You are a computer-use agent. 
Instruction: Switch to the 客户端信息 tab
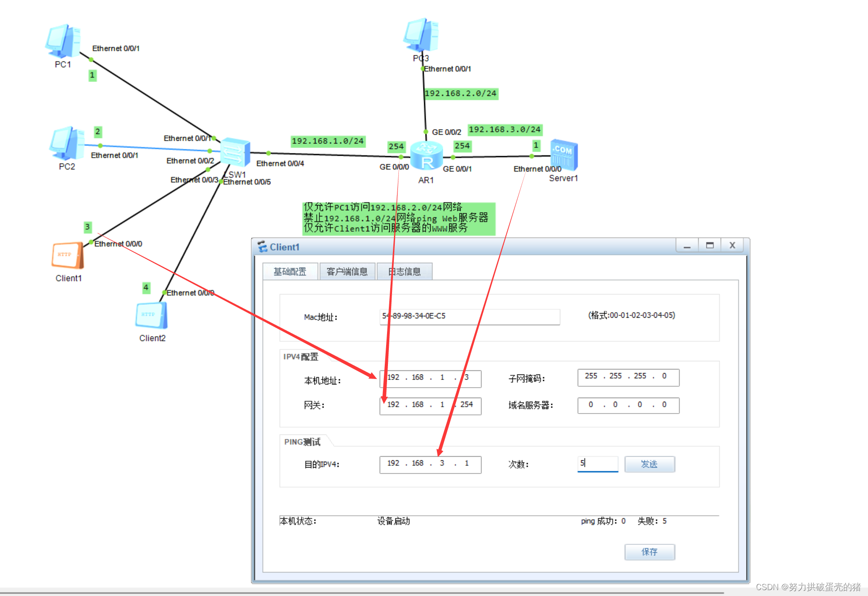[348, 271]
